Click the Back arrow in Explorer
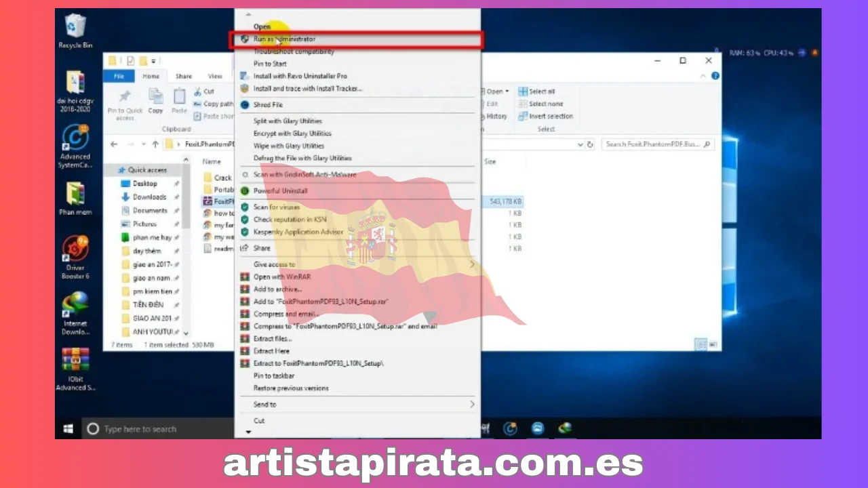 click(x=114, y=144)
